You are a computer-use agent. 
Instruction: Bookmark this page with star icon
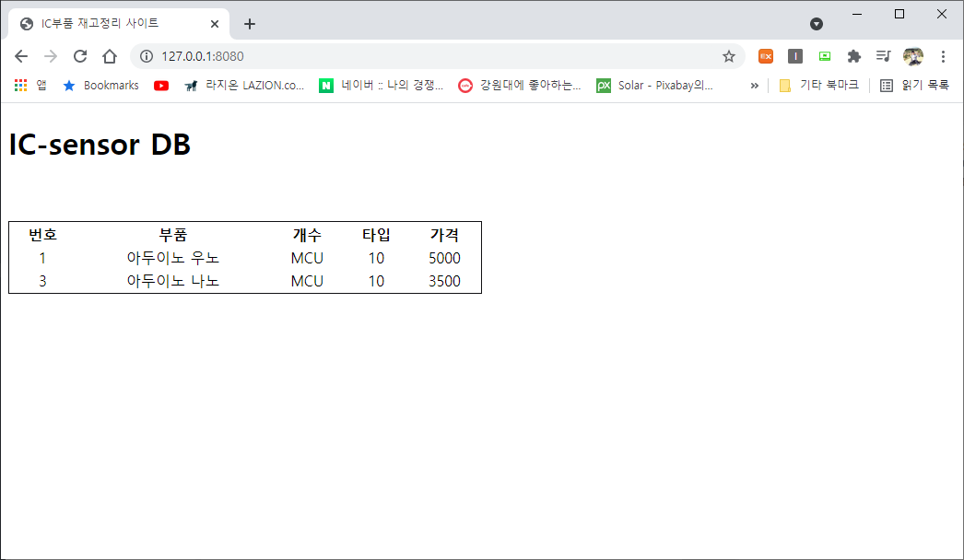click(x=729, y=56)
